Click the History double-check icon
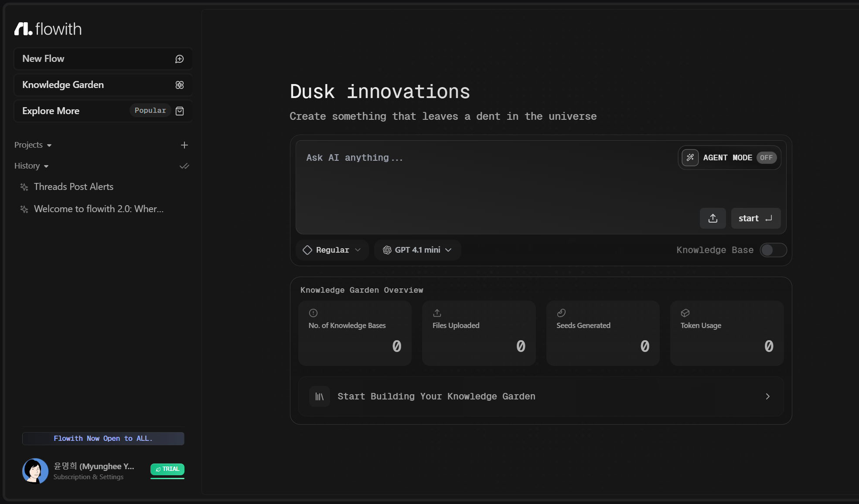859x504 pixels. (184, 166)
